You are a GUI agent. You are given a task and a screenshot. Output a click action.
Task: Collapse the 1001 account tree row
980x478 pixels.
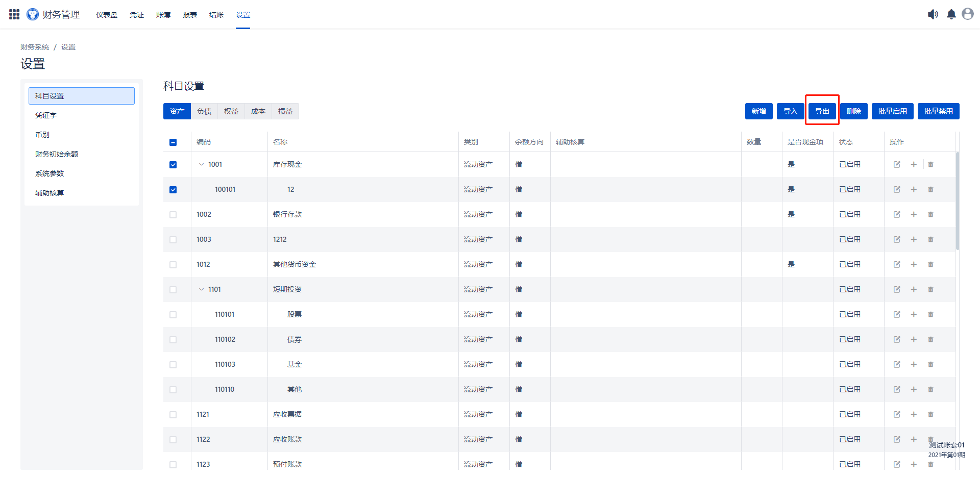click(x=201, y=164)
